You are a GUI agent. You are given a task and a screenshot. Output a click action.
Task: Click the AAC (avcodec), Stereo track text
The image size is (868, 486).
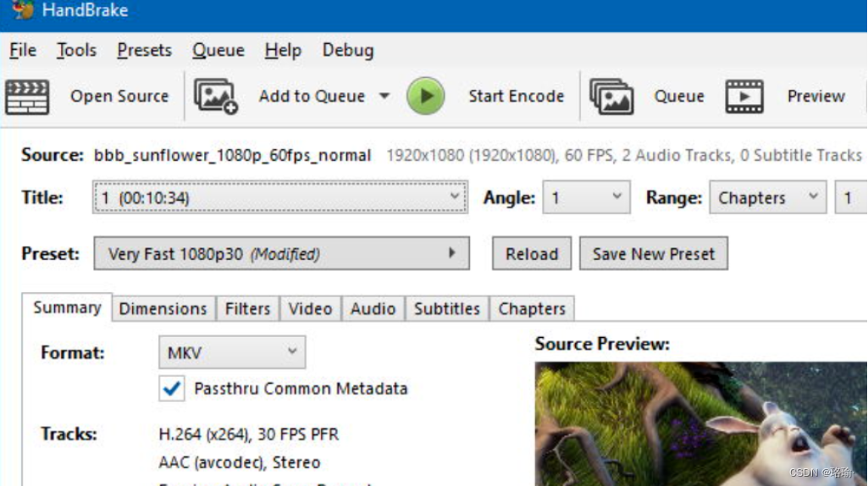point(239,462)
